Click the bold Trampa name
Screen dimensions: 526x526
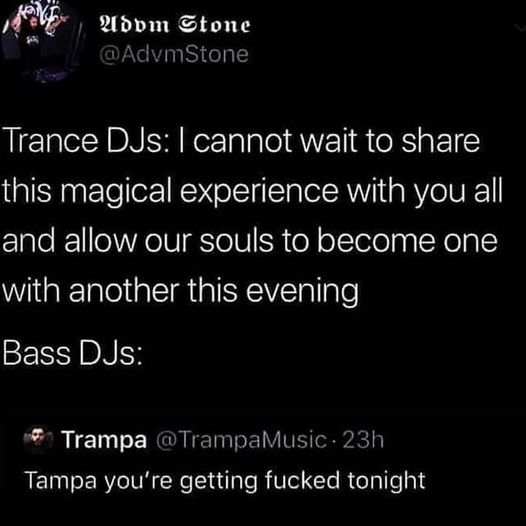click(x=105, y=440)
